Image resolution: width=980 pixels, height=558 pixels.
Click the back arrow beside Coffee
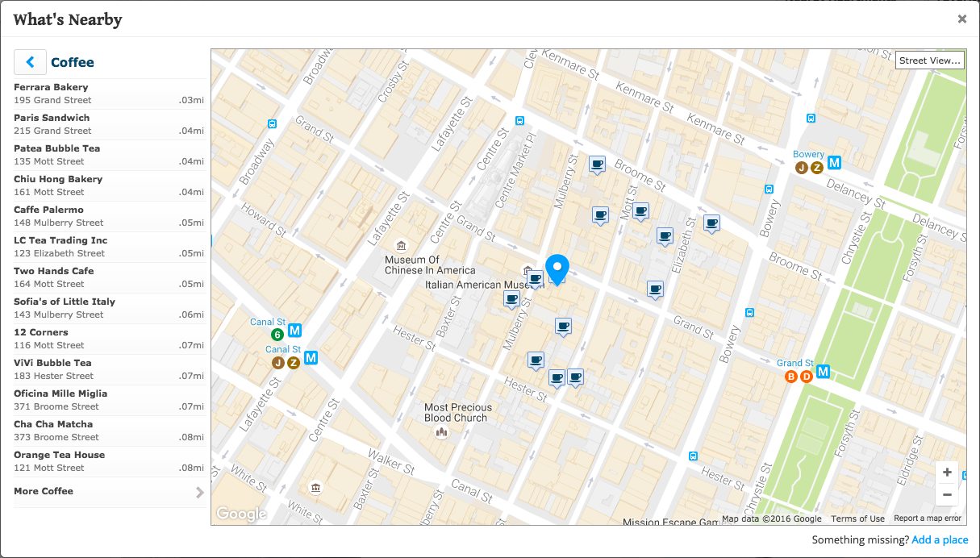[30, 62]
